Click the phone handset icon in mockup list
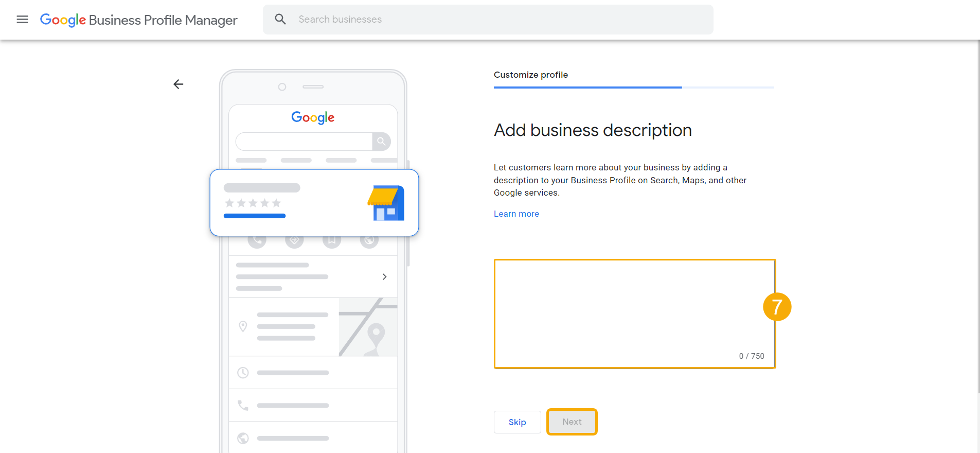980x453 pixels. [x=243, y=406]
